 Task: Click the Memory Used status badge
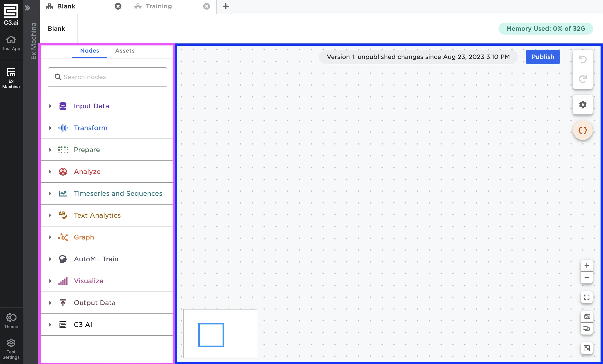(546, 29)
